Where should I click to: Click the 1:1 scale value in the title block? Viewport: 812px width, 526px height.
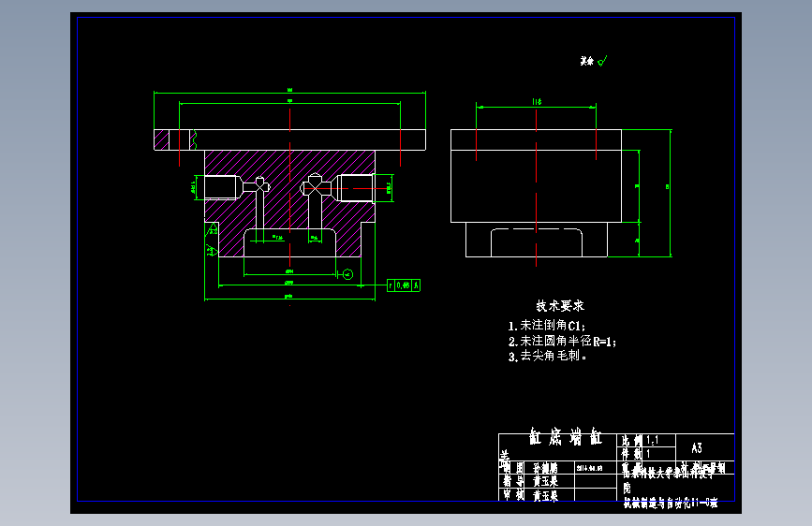(x=653, y=441)
